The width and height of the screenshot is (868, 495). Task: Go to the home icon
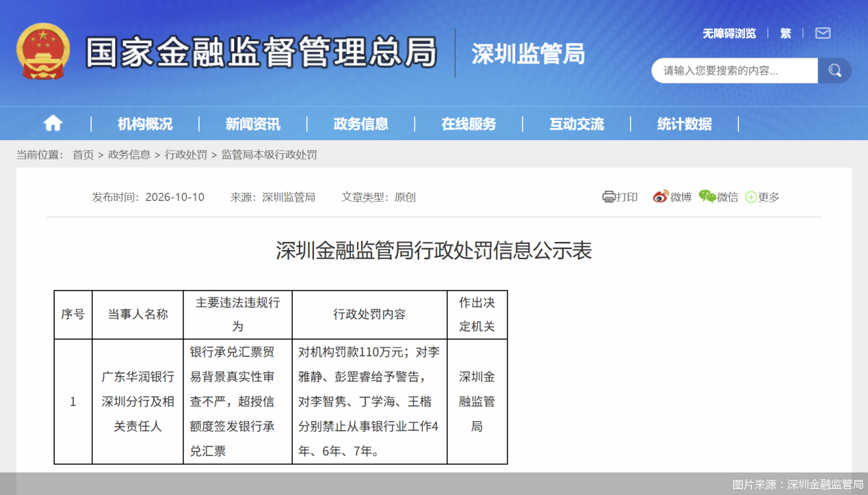click(x=53, y=124)
